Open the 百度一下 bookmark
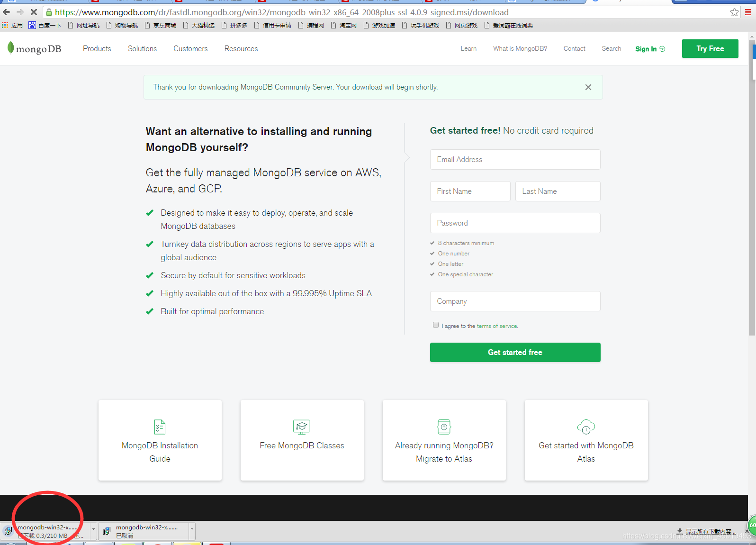The image size is (756, 545). pos(45,25)
